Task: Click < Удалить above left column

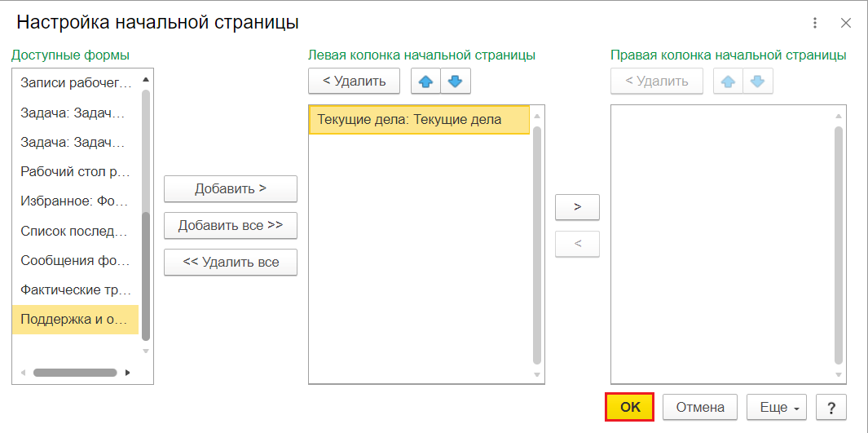Action: 355,82
